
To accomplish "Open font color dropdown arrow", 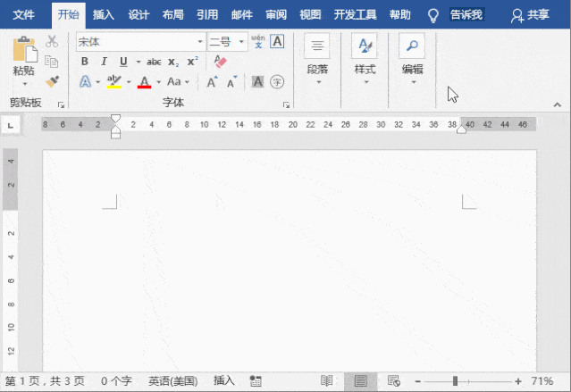I will (158, 82).
